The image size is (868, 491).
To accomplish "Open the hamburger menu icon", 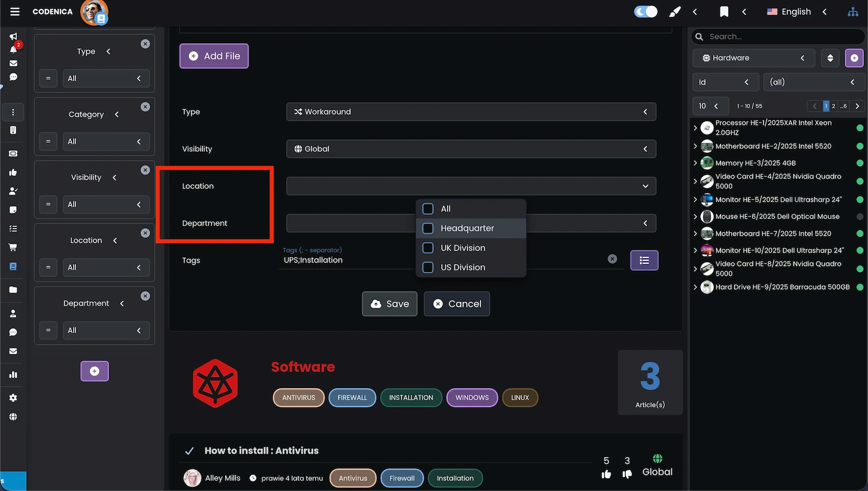I will (x=15, y=12).
